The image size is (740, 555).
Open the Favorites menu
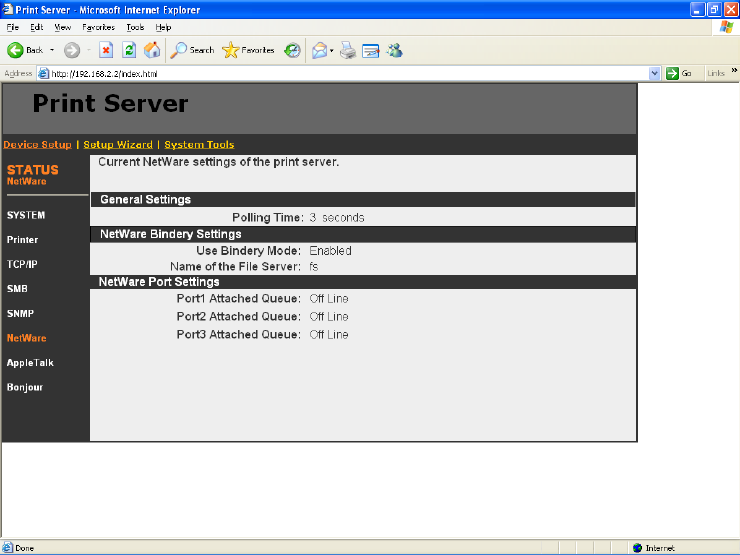click(x=98, y=27)
